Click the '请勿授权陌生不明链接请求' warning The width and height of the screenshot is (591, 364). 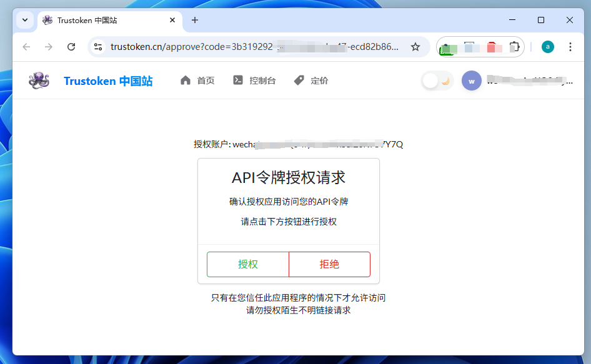click(x=298, y=310)
